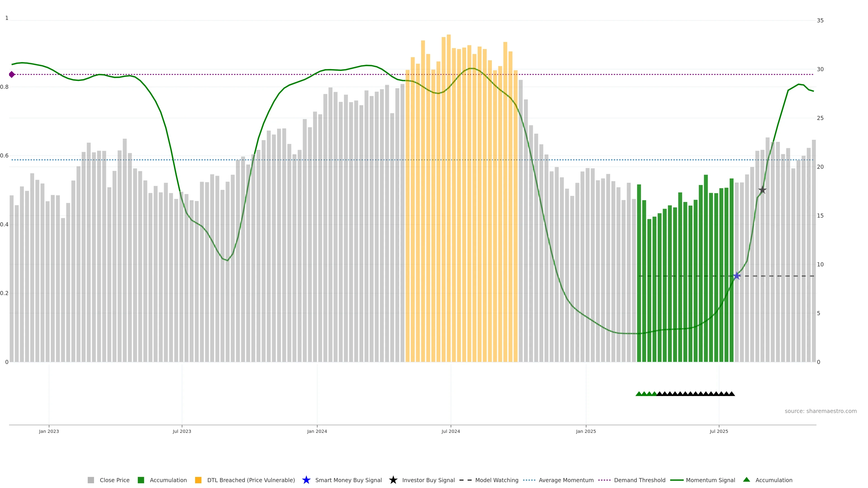Screen dimensions: 868x488
Task: Click the orange DTL Breached legend swatch
Action: (x=198, y=480)
